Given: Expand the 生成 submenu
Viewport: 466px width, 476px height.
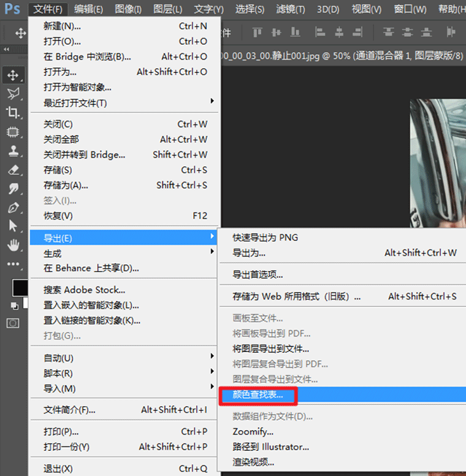Looking at the screenshot, I should click(124, 253).
